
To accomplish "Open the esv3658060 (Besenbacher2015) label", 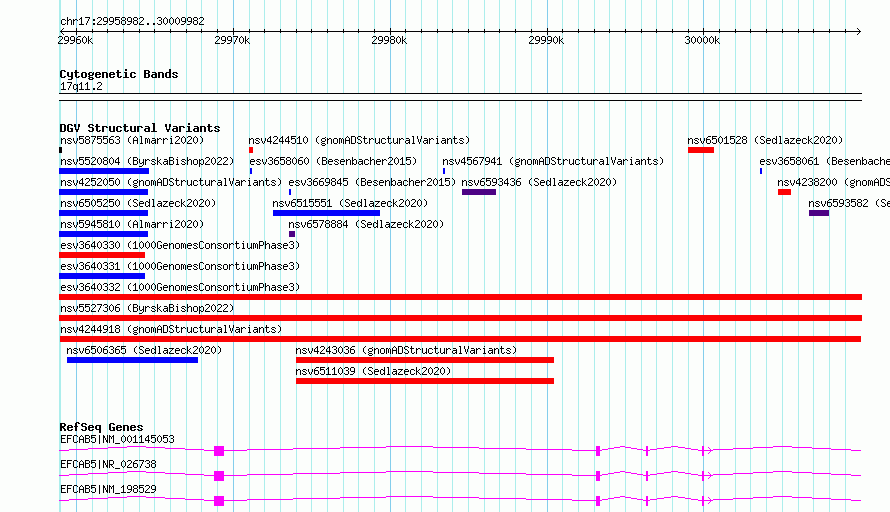I will (x=333, y=161).
